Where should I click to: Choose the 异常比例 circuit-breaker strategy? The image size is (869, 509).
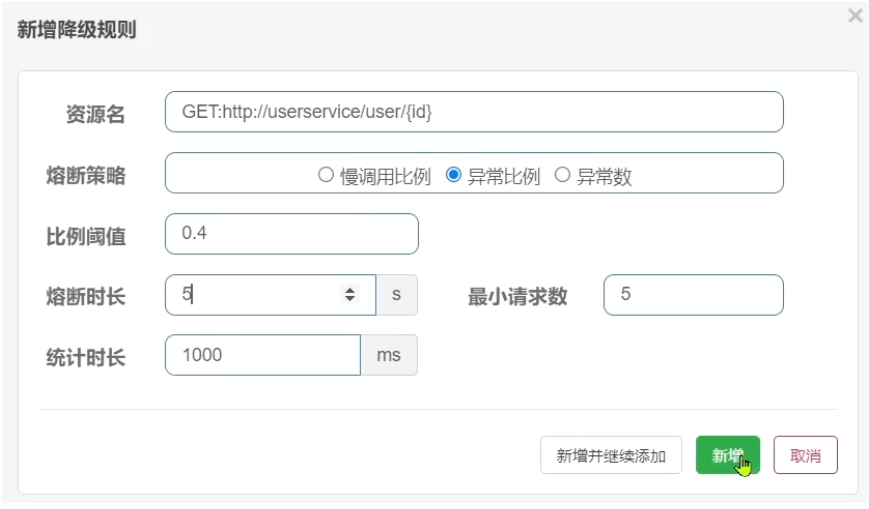(453, 175)
